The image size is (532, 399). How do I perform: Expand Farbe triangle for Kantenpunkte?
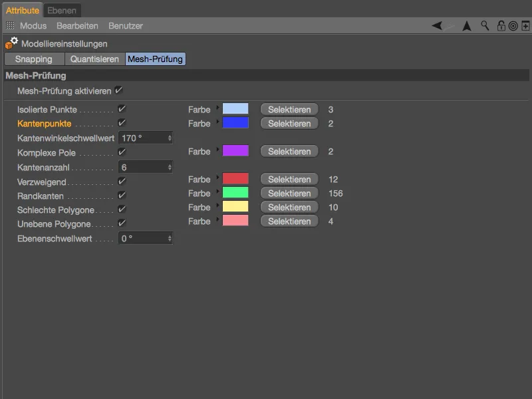217,122
